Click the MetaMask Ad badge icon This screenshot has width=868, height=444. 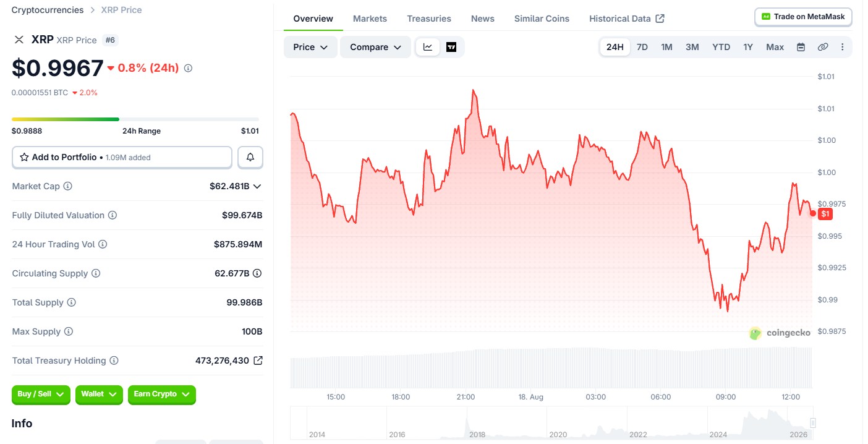(766, 17)
